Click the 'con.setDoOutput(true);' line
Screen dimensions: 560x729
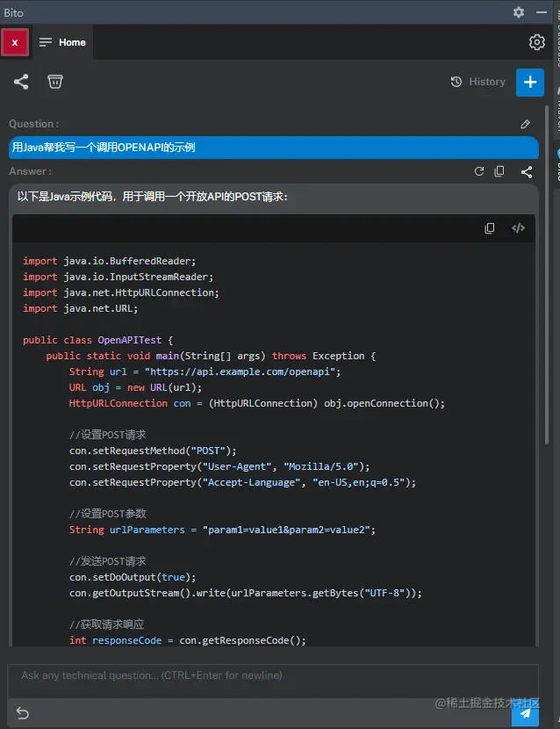click(x=133, y=577)
